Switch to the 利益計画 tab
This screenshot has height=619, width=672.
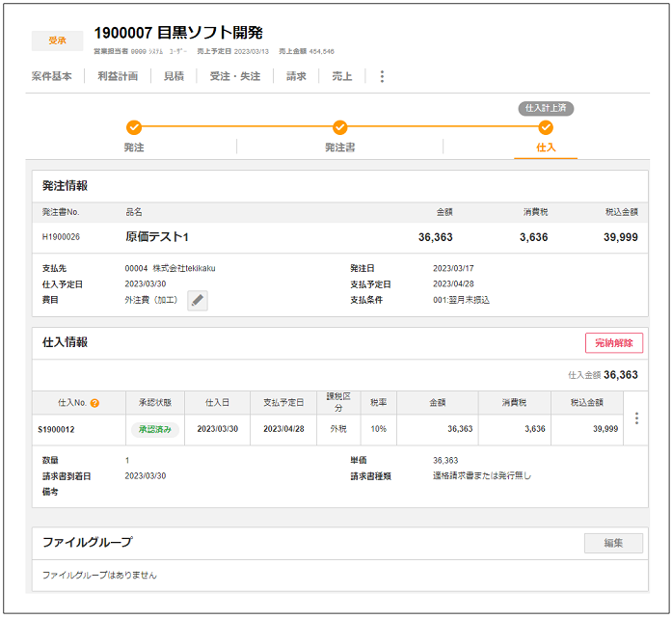coord(118,76)
